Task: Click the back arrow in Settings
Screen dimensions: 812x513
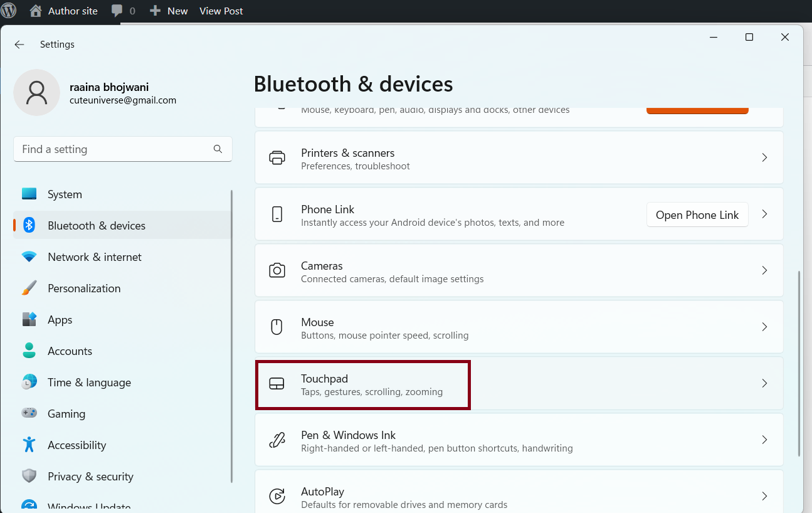Action: tap(19, 45)
